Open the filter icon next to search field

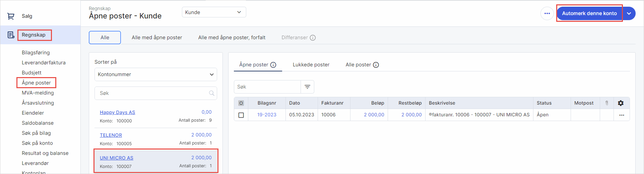[307, 87]
